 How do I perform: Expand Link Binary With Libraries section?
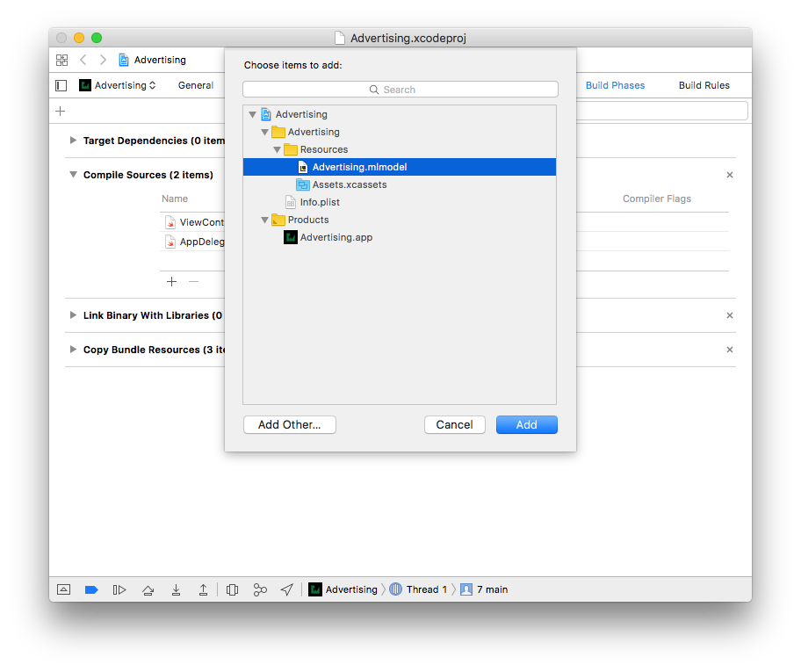73,315
